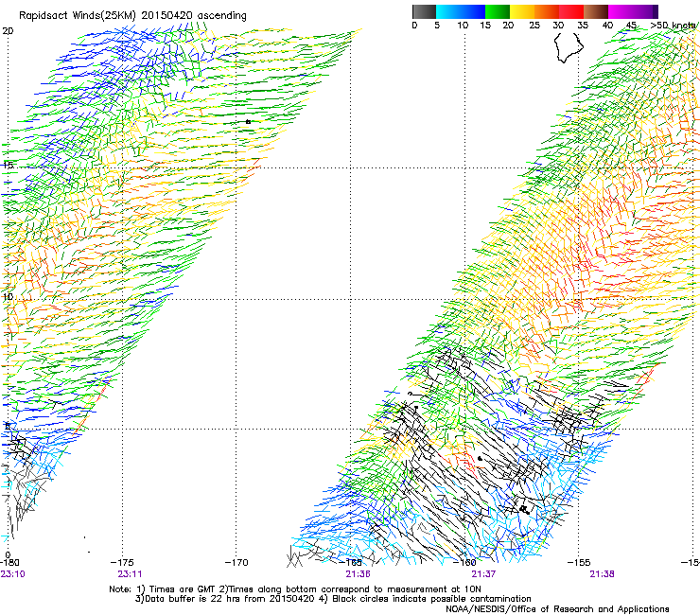Click the '>50 knots' legend label
700x615 pixels.
(x=674, y=26)
